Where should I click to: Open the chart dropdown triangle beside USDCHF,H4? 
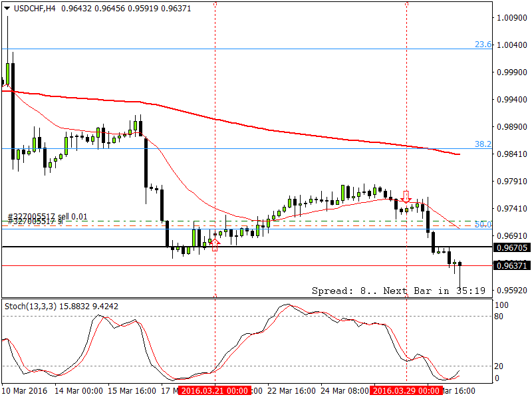(x=7, y=9)
